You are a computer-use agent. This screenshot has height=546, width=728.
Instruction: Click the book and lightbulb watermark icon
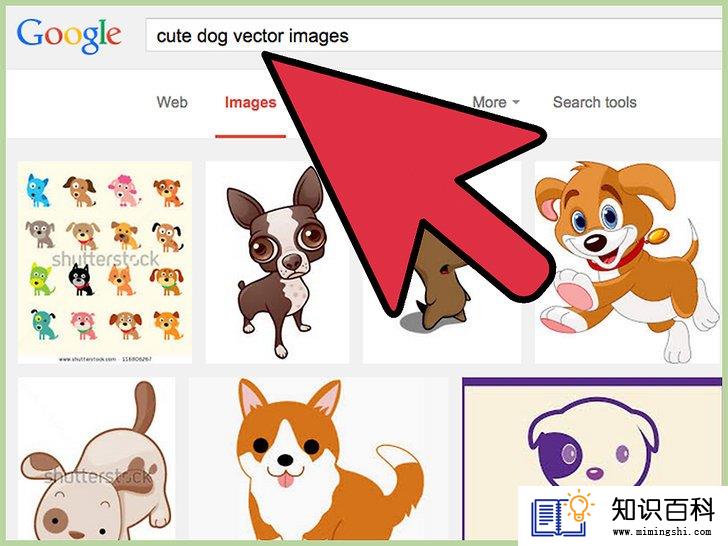(563, 514)
